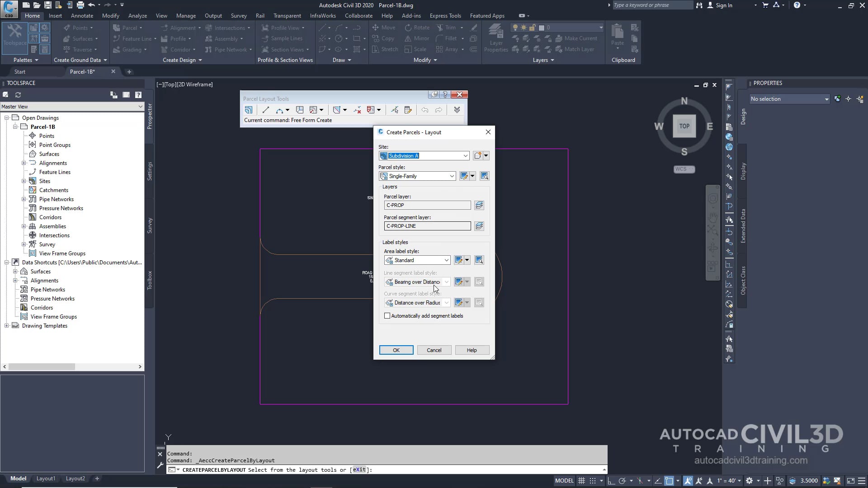This screenshot has width=868, height=488.
Task: Enable Automatically add segment labels
Action: click(x=387, y=315)
